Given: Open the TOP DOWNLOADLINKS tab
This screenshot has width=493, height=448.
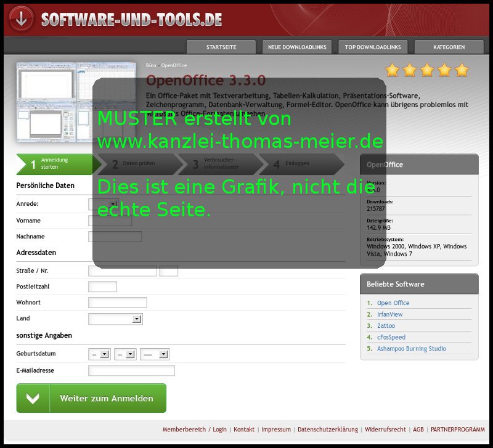Looking at the screenshot, I should [x=373, y=47].
